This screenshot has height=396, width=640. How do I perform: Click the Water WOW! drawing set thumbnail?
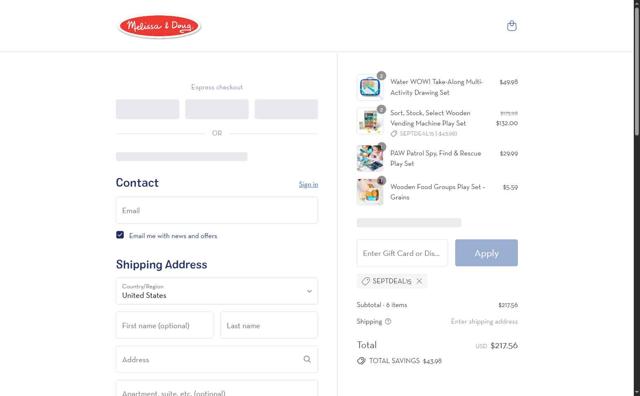tap(370, 87)
